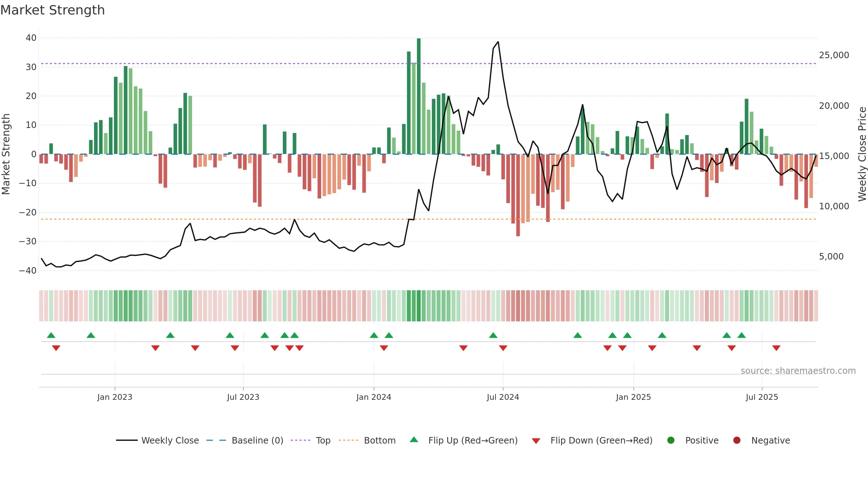Viewport: 868px width, 488px height.
Task: Click the Jul 2023 axis label
Action: pos(243,397)
